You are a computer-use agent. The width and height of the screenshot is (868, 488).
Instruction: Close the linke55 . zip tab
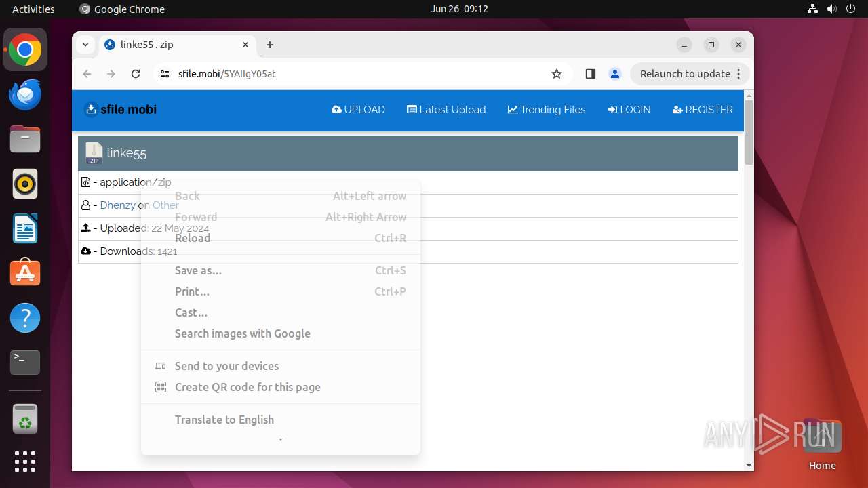pos(245,45)
